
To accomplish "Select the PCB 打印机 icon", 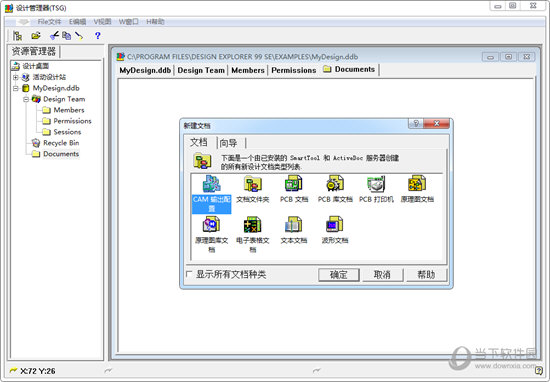I will pos(376,183).
